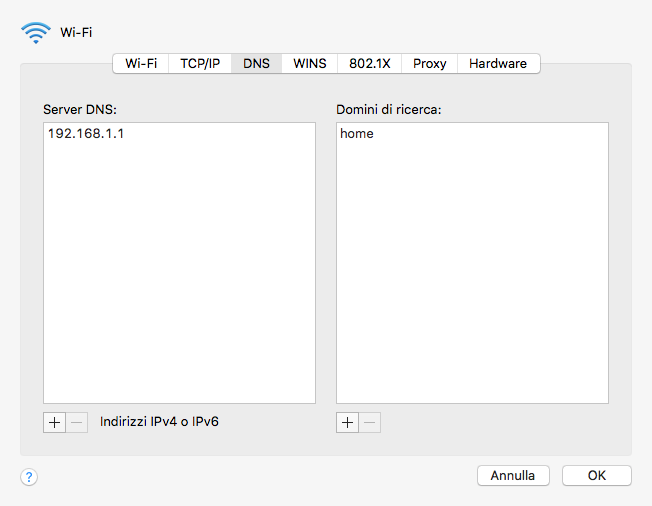Go to the WINS tab
The width and height of the screenshot is (652, 506).
point(309,63)
